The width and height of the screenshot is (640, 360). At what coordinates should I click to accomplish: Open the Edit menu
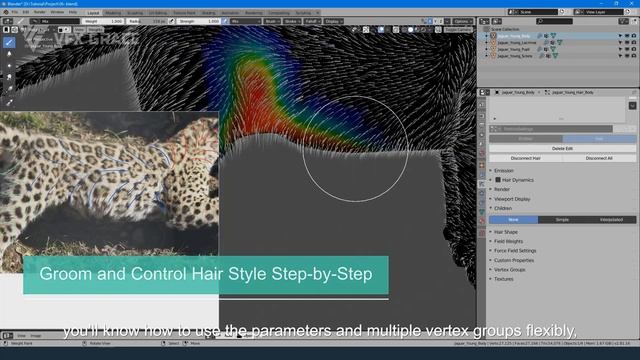(26, 12)
